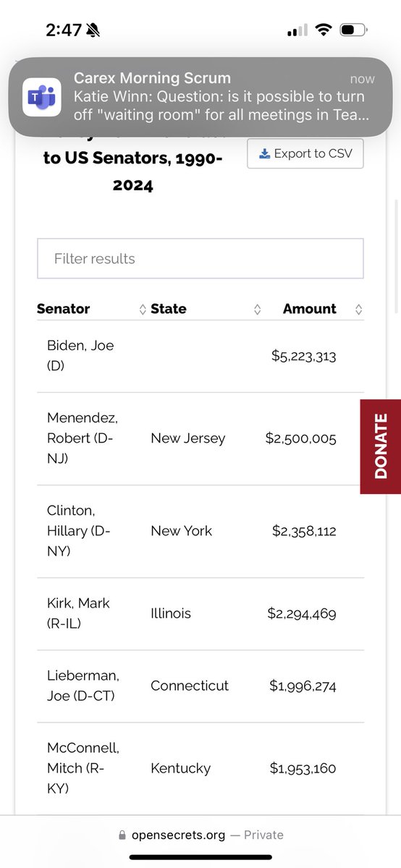Tap the Wi-Fi icon in status bar
Screen dimensions: 401x868
pos(324,30)
